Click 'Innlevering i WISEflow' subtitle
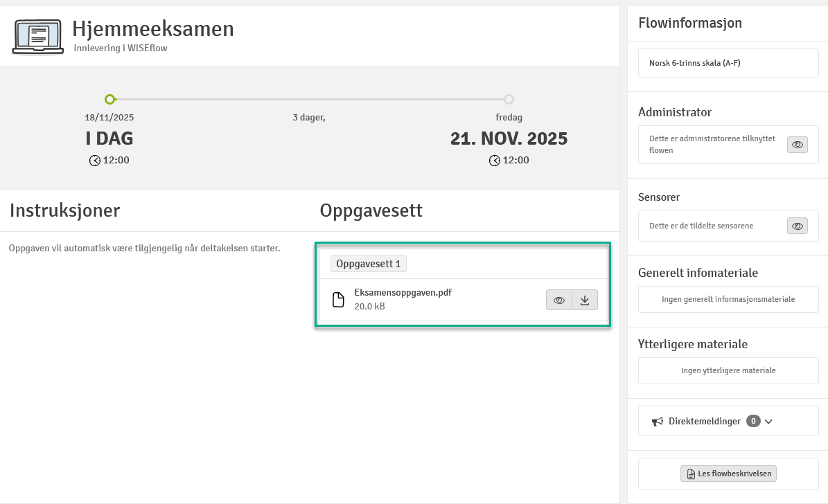This screenshot has width=828, height=504. 121,48
